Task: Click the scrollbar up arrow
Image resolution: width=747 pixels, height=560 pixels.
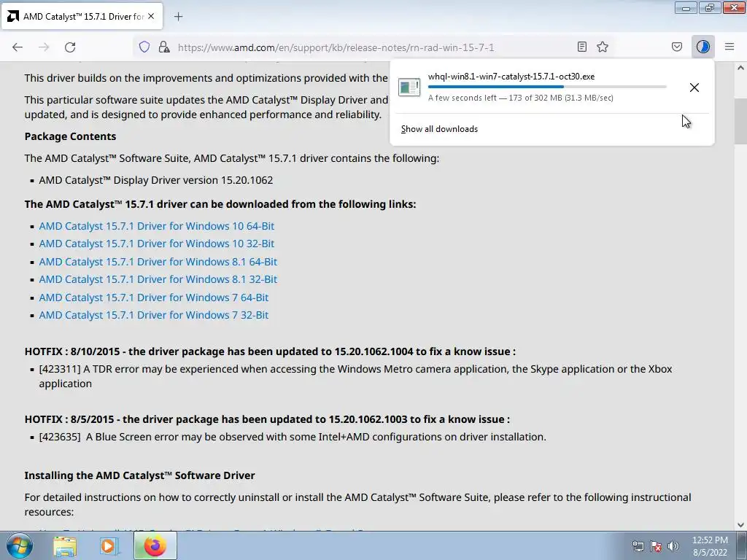Action: pyautogui.click(x=740, y=68)
